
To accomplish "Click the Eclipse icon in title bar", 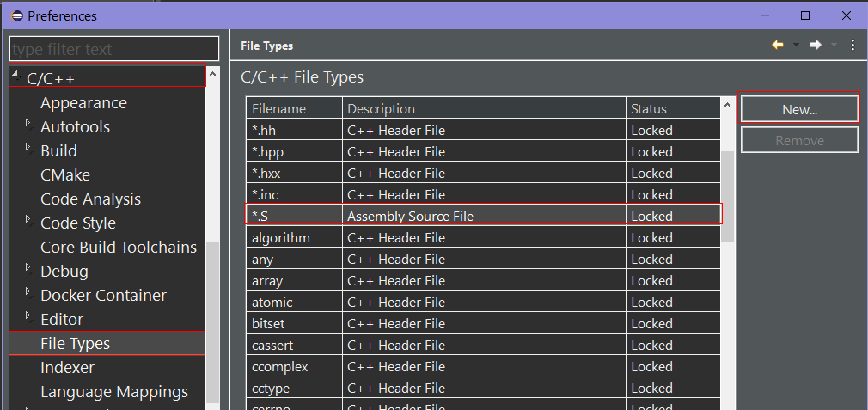I will (17, 15).
